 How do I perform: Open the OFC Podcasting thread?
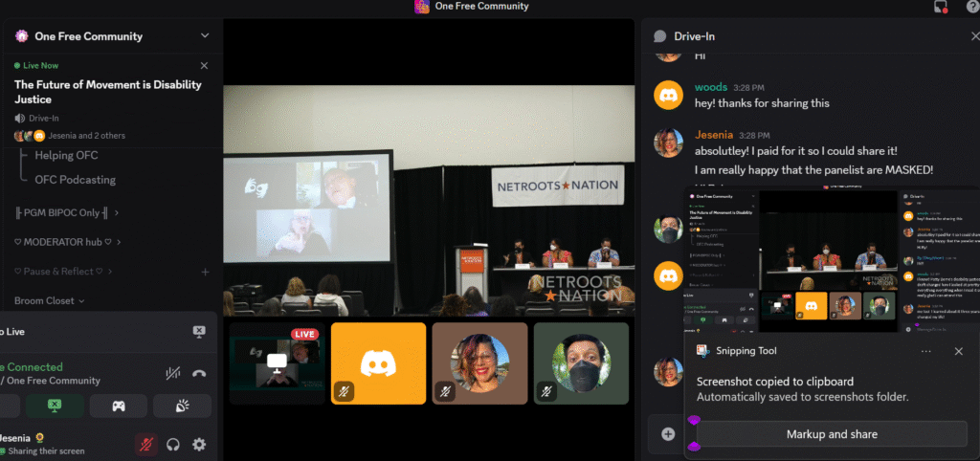[75, 180]
